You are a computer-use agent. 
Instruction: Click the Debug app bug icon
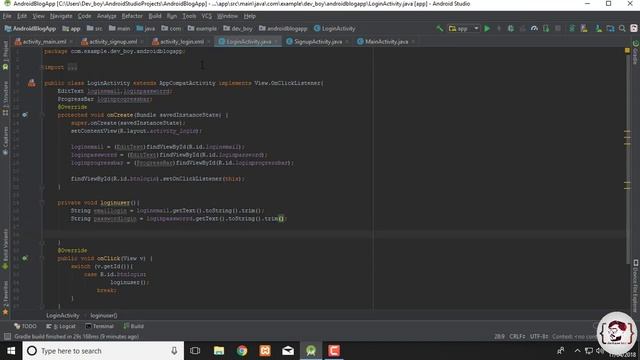(510, 29)
